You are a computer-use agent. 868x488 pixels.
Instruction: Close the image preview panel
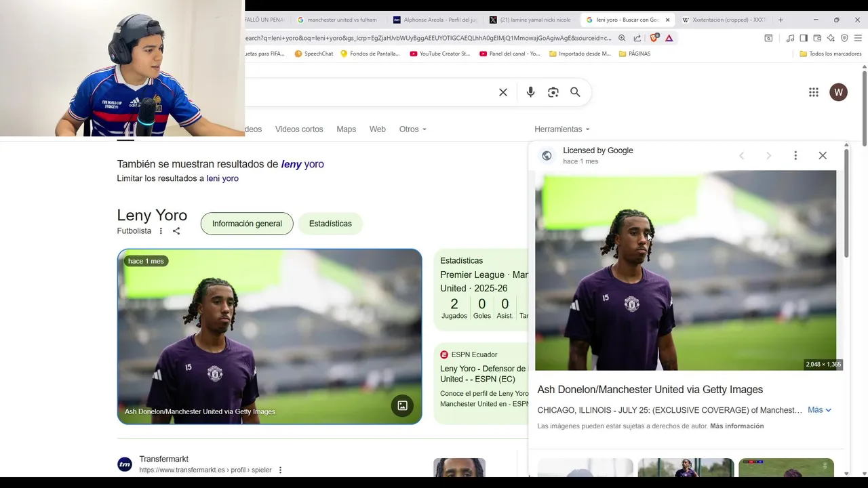pyautogui.click(x=823, y=156)
